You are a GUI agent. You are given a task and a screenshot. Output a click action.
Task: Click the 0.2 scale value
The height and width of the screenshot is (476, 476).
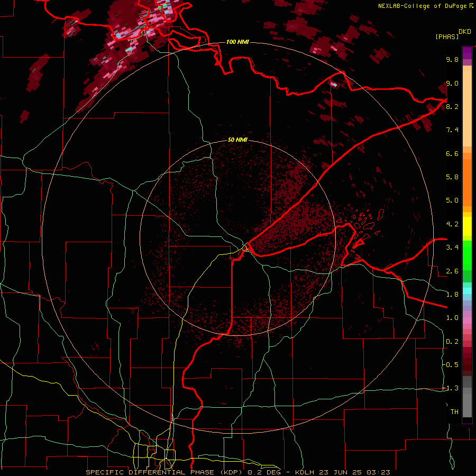452,342
